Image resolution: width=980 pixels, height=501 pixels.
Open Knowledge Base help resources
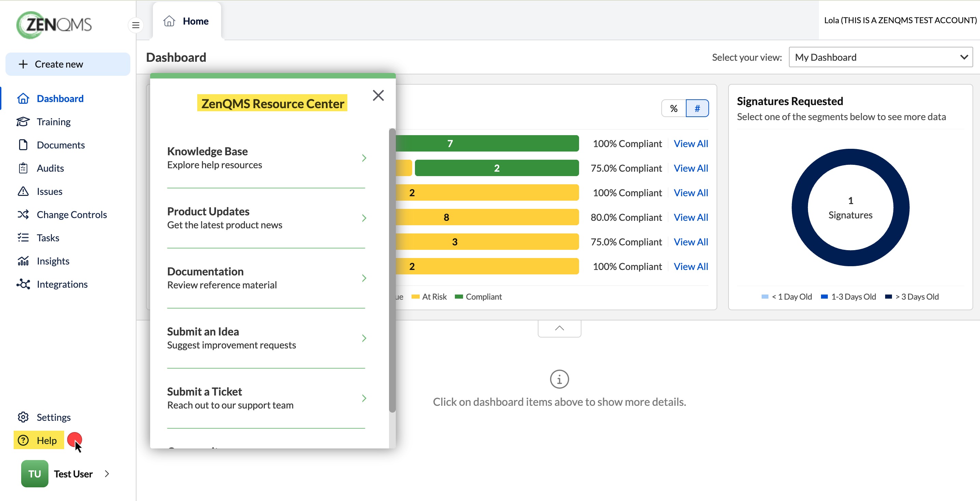pos(266,158)
